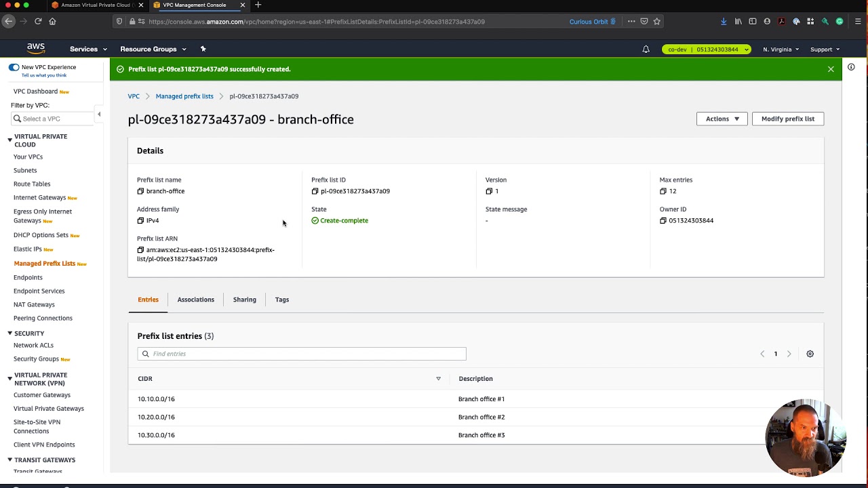Open Security Groups in sidebar
The image size is (868, 488).
36,359
